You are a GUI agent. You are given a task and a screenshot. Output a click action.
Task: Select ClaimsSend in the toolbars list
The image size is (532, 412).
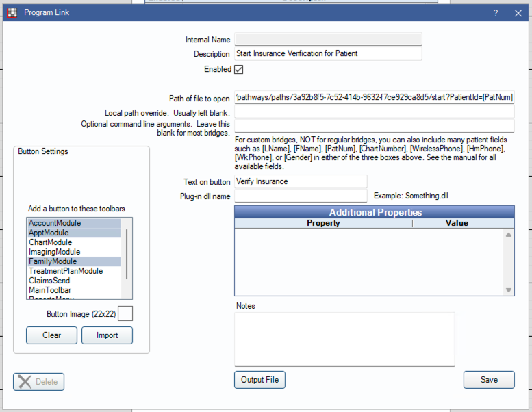pos(49,281)
